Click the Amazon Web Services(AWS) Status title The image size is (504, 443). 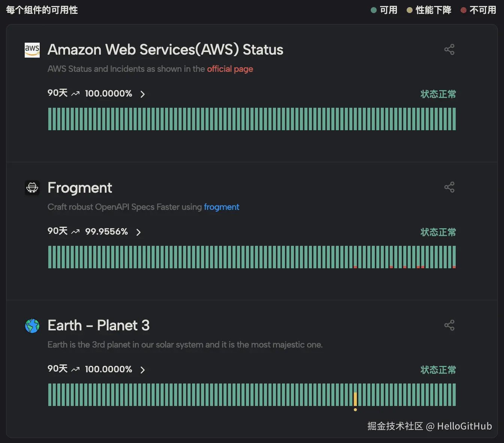[165, 49]
